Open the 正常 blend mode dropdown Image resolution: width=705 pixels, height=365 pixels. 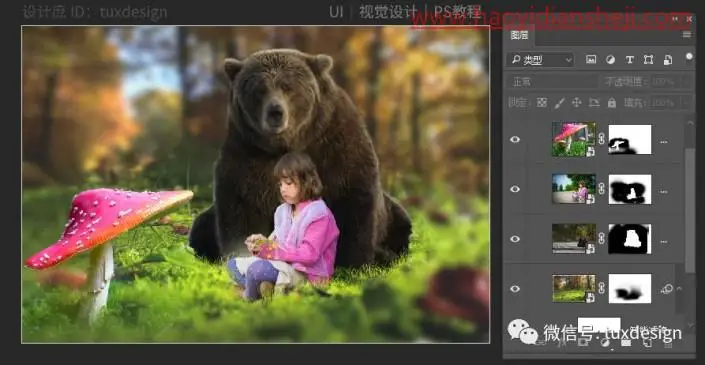coord(552,81)
